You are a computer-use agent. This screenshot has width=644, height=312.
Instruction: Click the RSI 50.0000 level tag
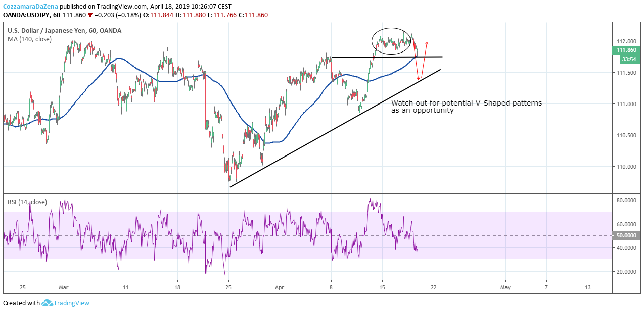625,236
